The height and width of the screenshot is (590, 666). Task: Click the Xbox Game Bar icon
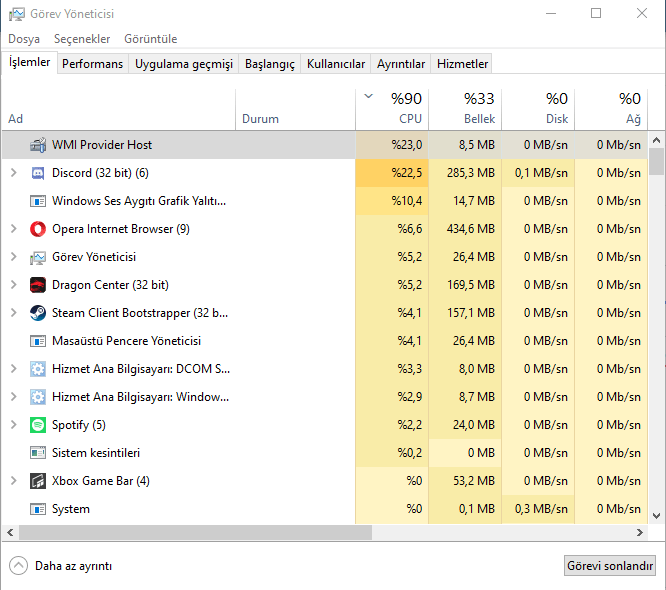(38, 481)
